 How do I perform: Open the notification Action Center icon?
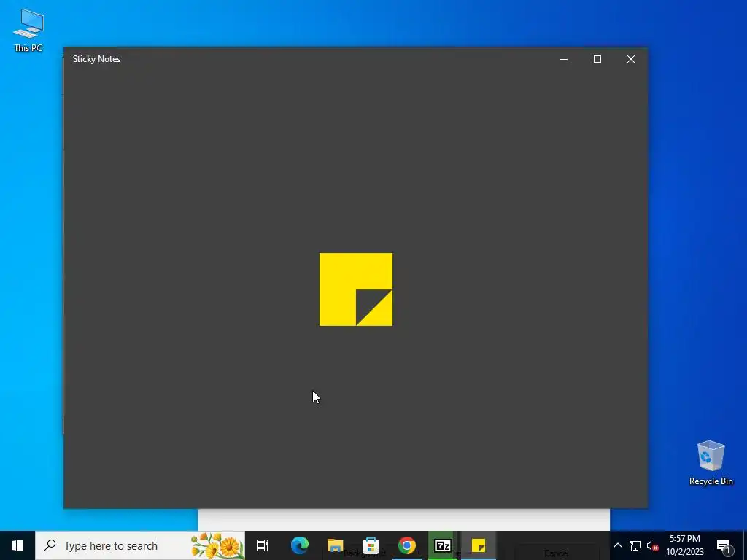[x=724, y=545]
